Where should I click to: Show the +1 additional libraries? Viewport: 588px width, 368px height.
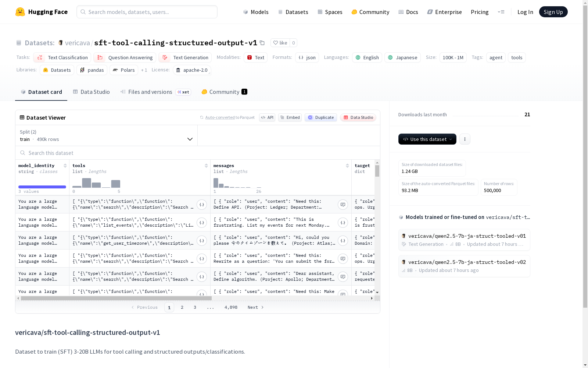click(x=144, y=70)
